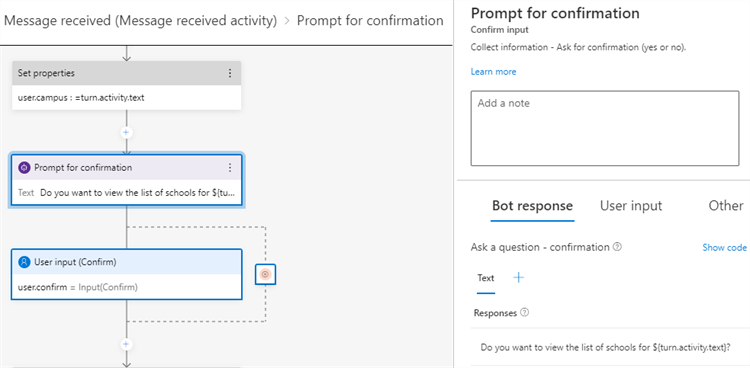Click the 'Confirm input' subtitle

(499, 30)
